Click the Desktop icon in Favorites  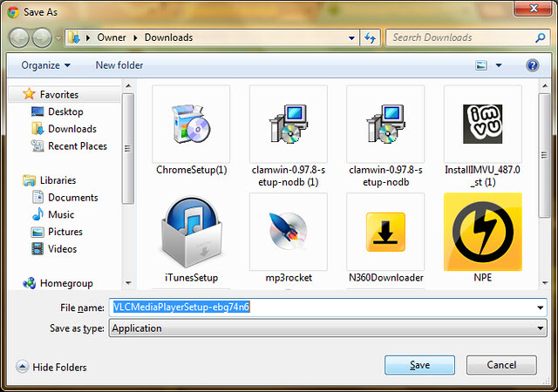(x=37, y=112)
